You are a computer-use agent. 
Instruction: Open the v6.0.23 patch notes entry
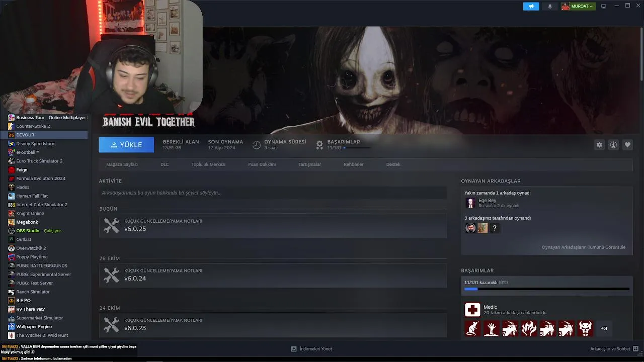coord(273,324)
